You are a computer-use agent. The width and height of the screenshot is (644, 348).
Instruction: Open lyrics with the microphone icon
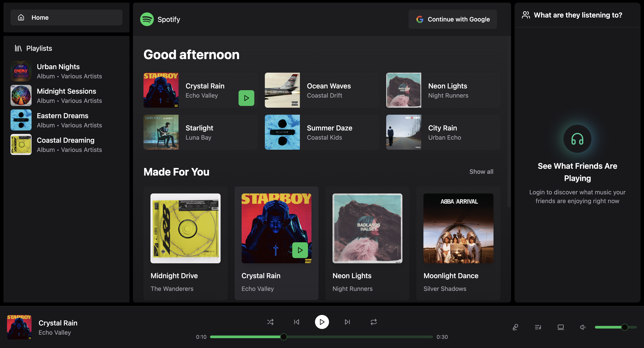[515, 327]
